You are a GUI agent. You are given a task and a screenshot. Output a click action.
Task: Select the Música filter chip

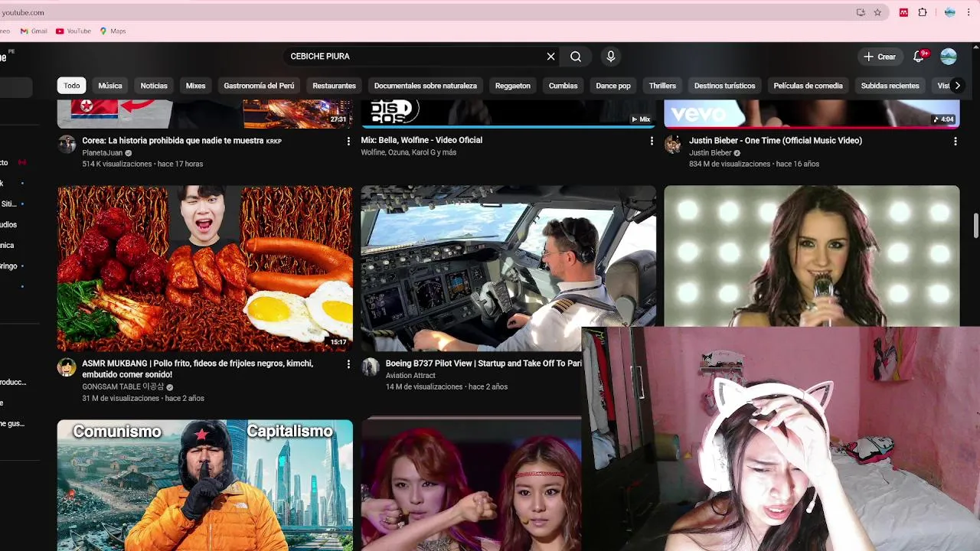click(x=110, y=86)
